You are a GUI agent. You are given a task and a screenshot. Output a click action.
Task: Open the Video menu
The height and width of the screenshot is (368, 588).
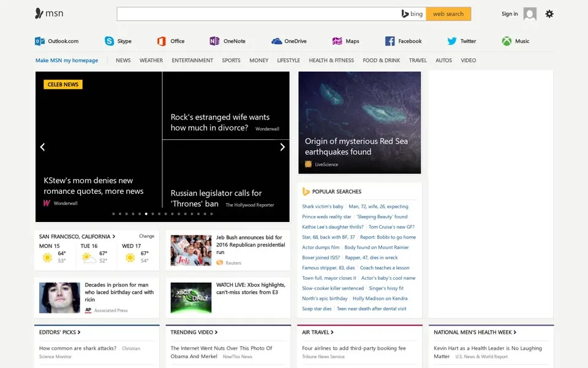(x=469, y=60)
